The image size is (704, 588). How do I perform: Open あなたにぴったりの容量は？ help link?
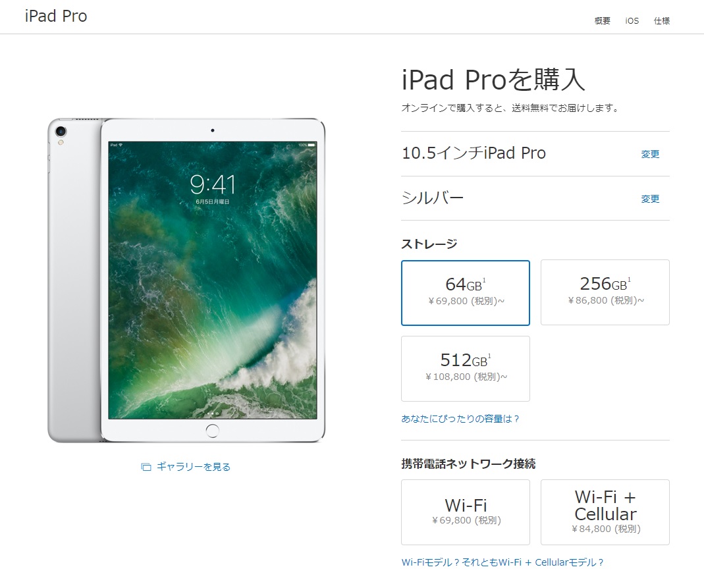coord(460,419)
